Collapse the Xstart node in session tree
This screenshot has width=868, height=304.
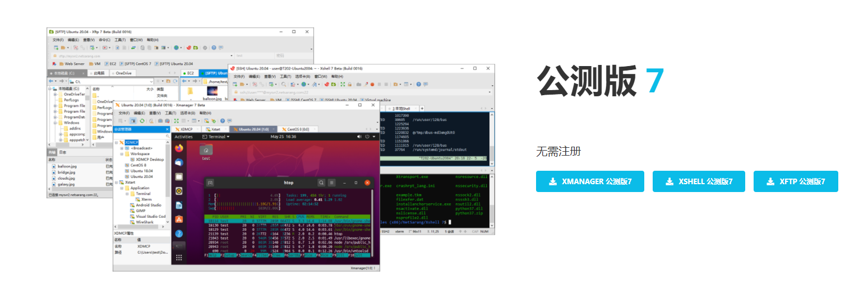(x=116, y=183)
